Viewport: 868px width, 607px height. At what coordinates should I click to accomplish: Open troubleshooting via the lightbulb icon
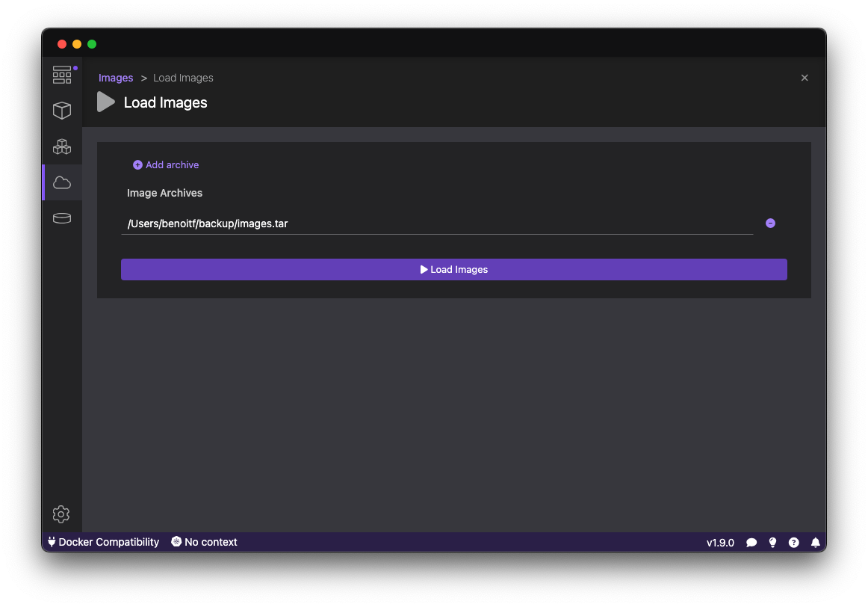pyautogui.click(x=773, y=543)
